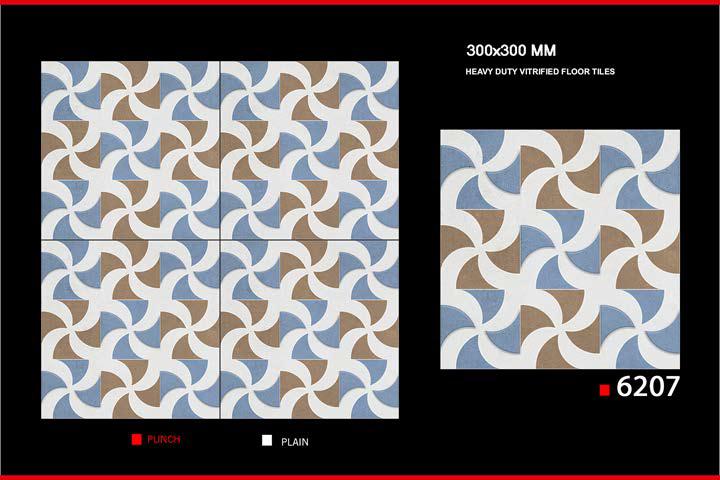Click the '300x300 MM' size heading
This screenshot has width=720, height=480.
(511, 50)
